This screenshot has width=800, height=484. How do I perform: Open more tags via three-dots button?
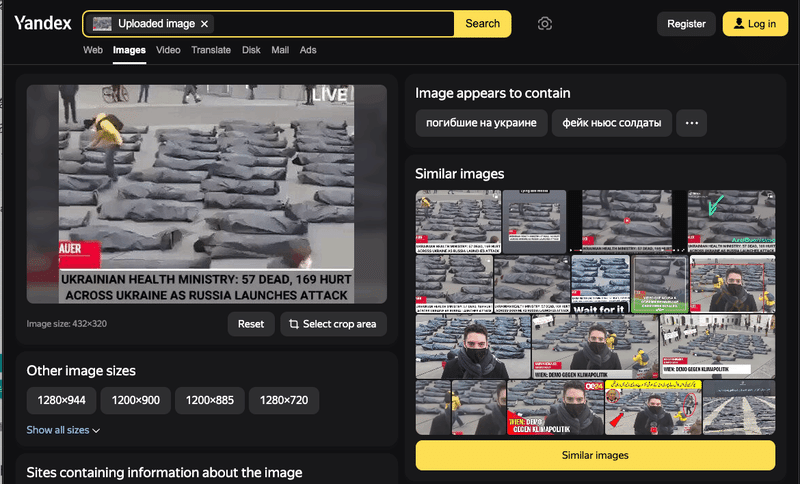(691, 123)
